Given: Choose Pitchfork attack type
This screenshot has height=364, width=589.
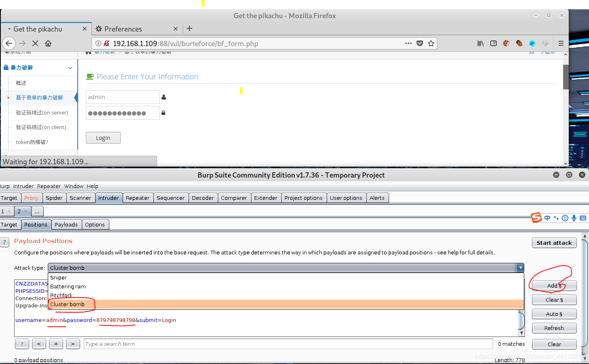Looking at the screenshot, I should 285,295.
